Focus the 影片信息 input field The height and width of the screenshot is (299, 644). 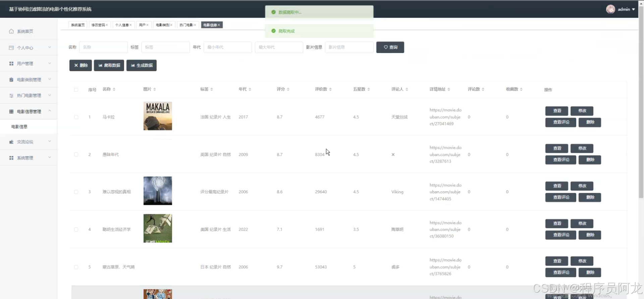pos(349,47)
